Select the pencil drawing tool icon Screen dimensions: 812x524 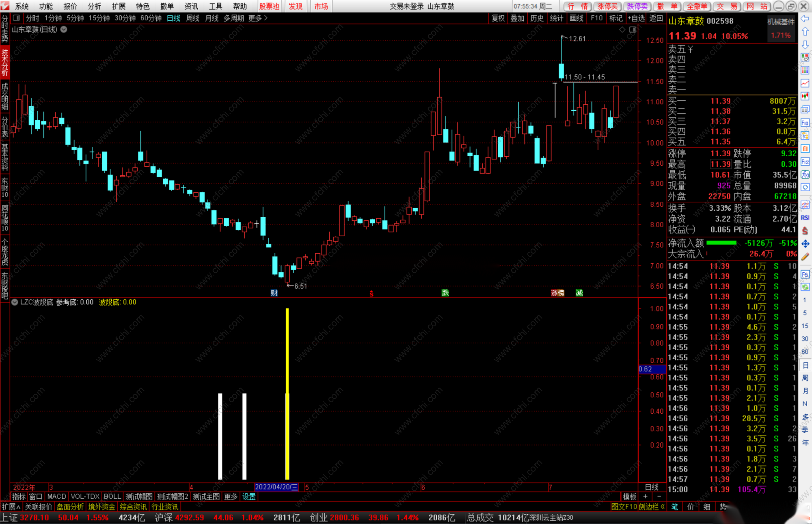coord(805,257)
